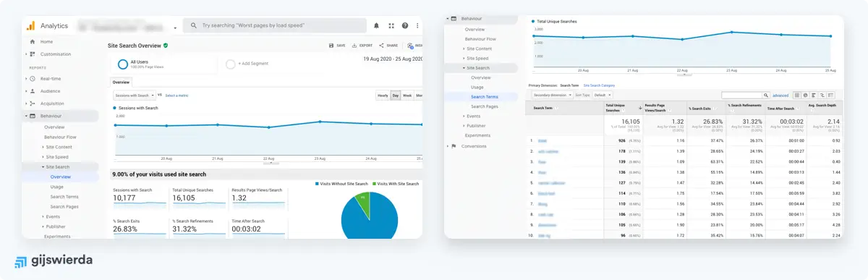Click the Select a metric link
This screenshot has height=280, width=868.
pyautogui.click(x=176, y=95)
